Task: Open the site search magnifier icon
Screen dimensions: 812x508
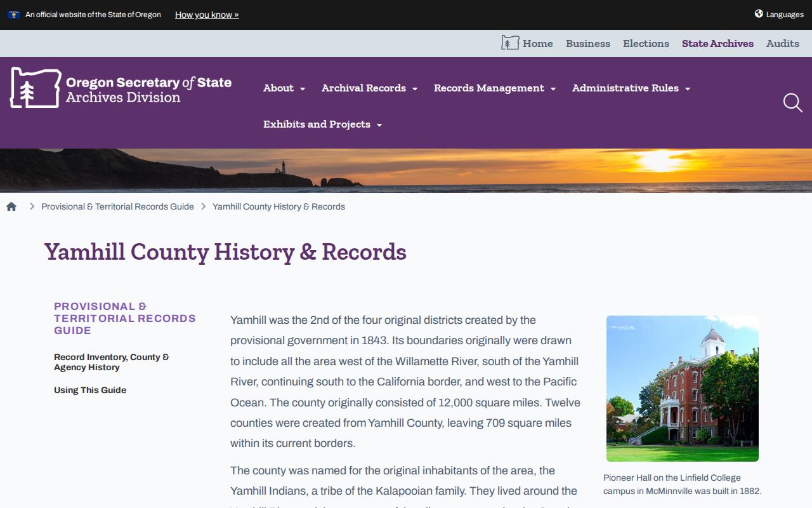Action: point(792,103)
